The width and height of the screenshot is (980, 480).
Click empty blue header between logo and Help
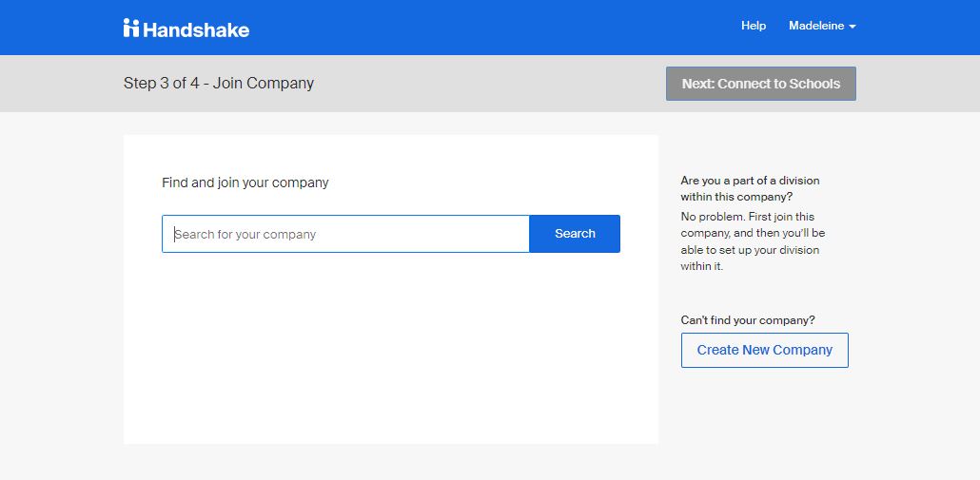pyautogui.click(x=495, y=28)
